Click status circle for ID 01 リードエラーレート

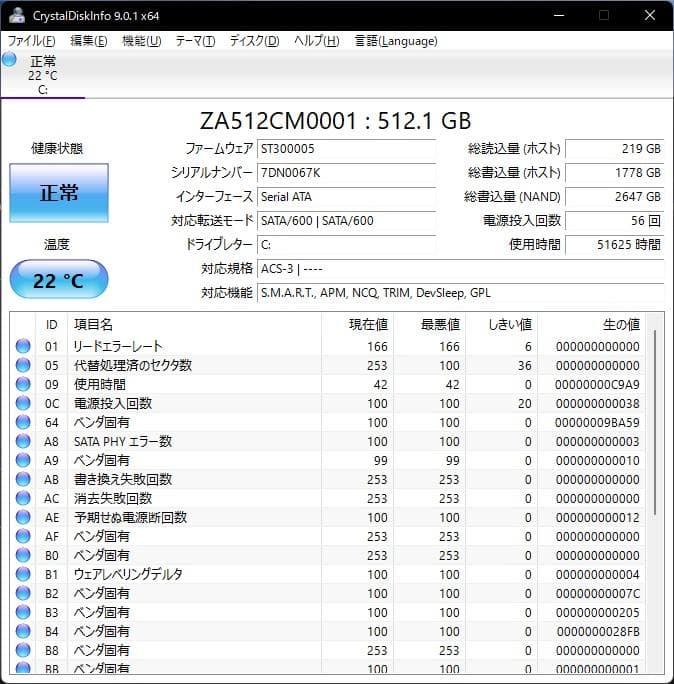click(23, 346)
